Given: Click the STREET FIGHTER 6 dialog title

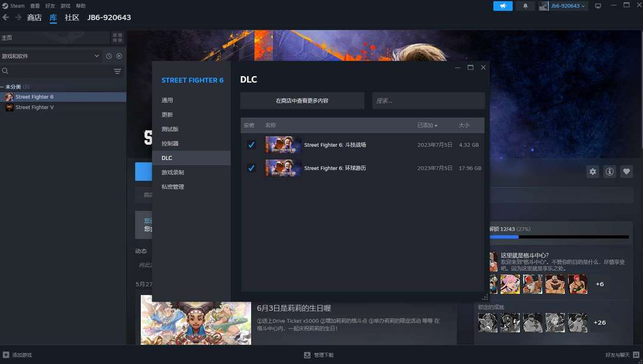Looking at the screenshot, I should 192,80.
